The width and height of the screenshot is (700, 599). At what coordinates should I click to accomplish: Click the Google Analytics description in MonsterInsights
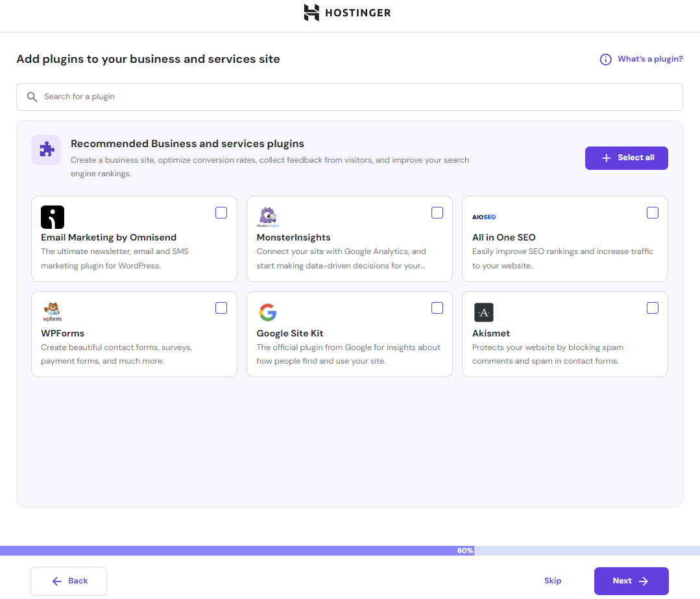pos(341,258)
